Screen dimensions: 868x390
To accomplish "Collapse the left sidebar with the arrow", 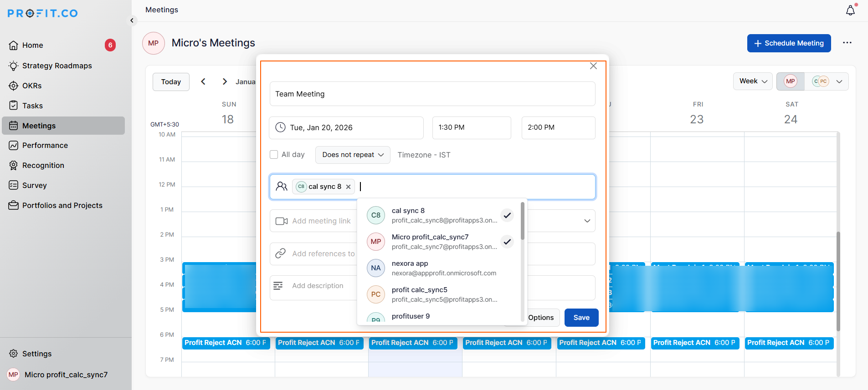I will [132, 20].
